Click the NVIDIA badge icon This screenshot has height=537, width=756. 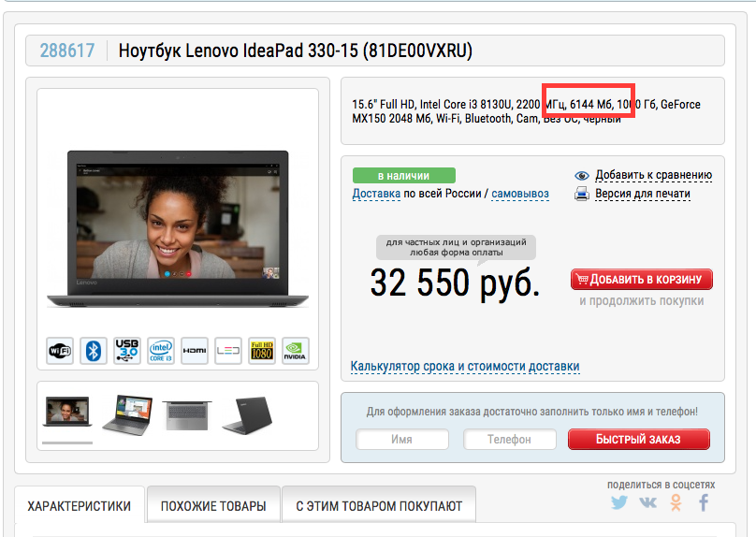pyautogui.click(x=296, y=351)
